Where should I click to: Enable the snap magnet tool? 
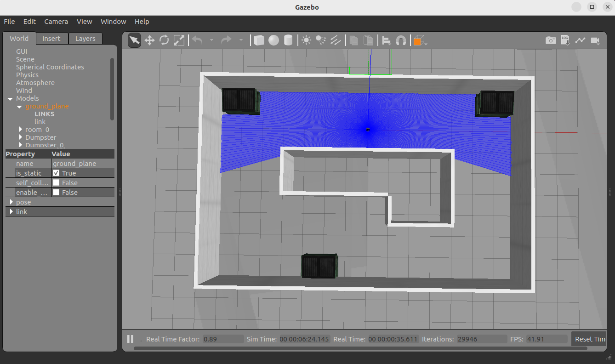[x=401, y=40]
